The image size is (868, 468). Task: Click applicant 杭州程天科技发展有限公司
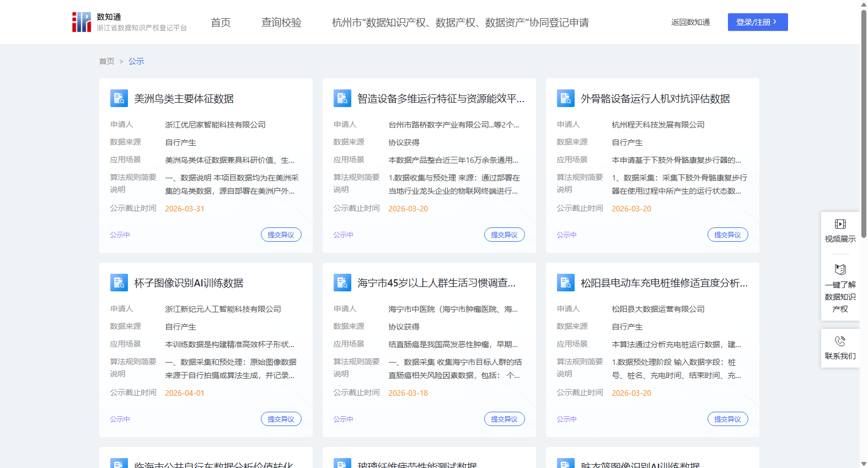(658, 125)
